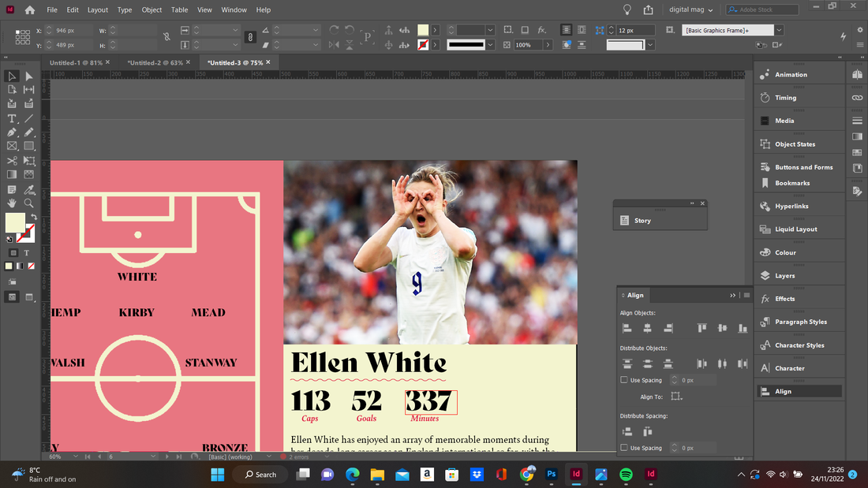Viewport: 868px width, 488px height.
Task: Select the Rectangle Frame tool
Action: [x=12, y=146]
